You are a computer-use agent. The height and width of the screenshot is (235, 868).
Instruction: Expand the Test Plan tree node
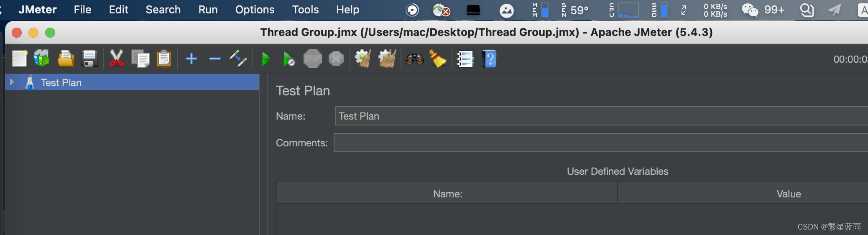click(x=12, y=82)
